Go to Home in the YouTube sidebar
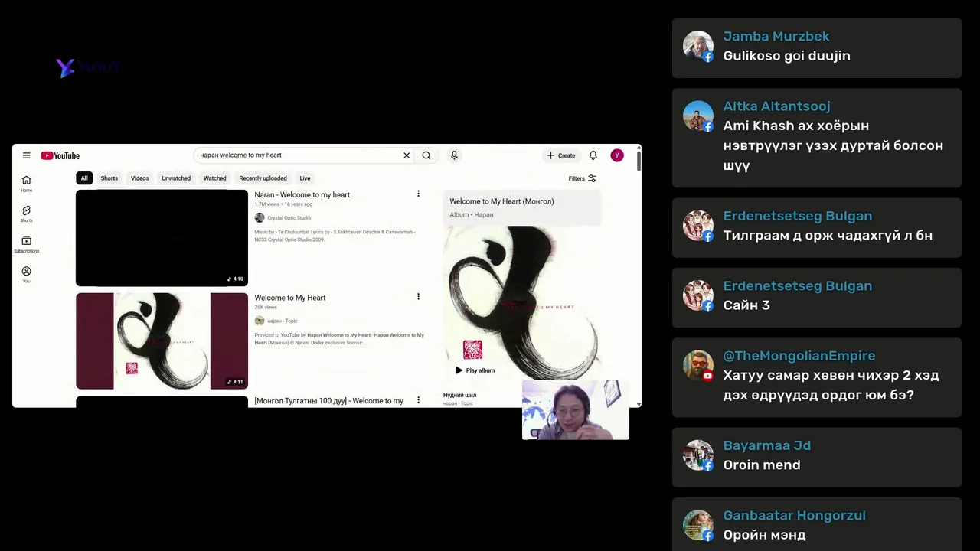This screenshot has height=551, width=980. [x=26, y=184]
